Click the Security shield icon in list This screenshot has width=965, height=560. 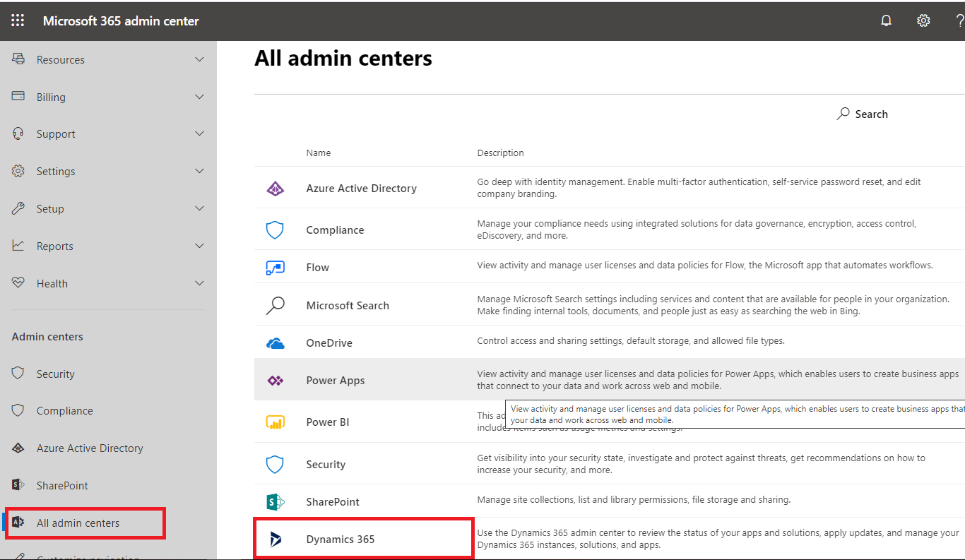point(275,464)
